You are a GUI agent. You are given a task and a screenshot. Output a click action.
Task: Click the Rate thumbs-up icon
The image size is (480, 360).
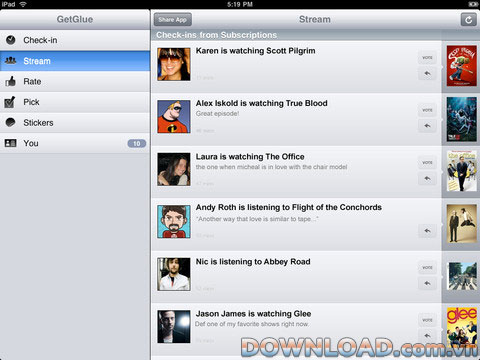pyautogui.click(x=11, y=81)
